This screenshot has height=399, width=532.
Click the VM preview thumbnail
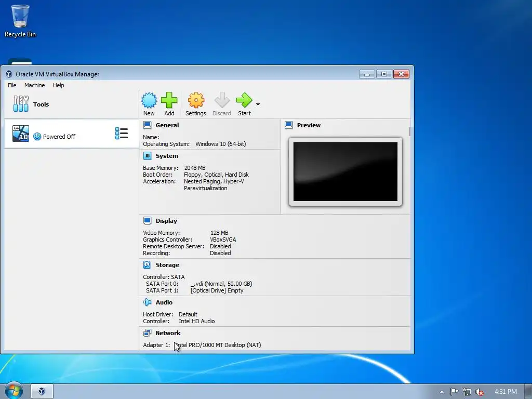tap(345, 171)
